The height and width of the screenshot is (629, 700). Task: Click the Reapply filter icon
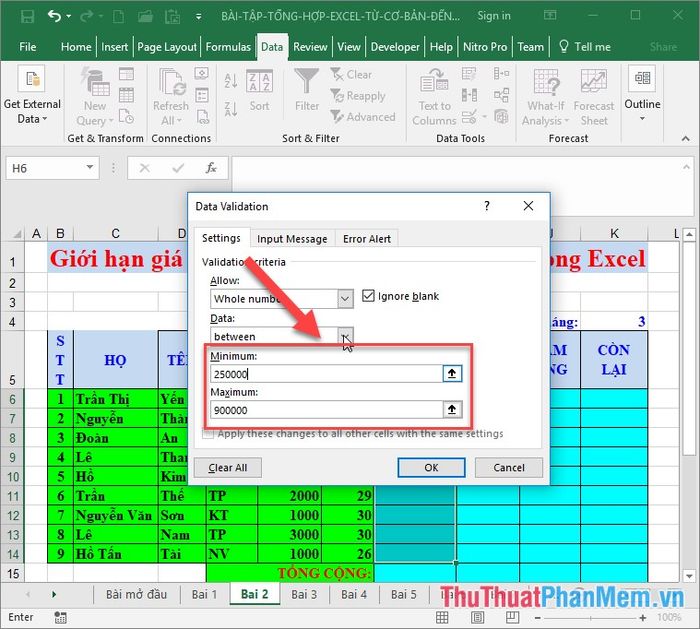[337, 95]
